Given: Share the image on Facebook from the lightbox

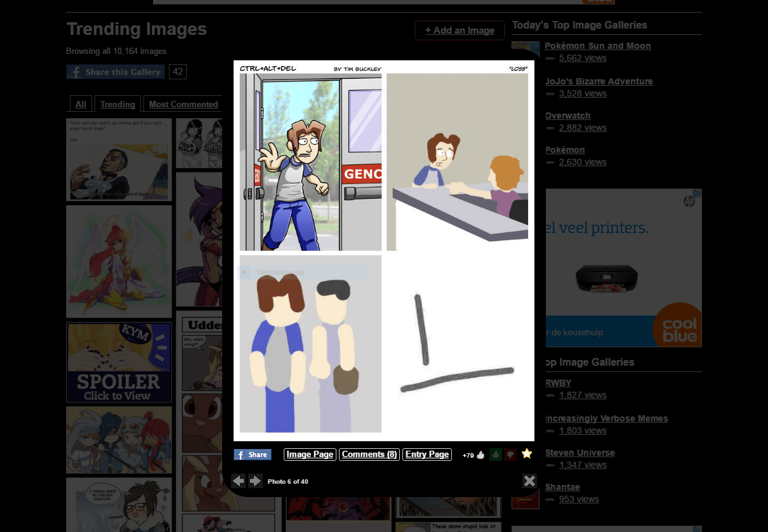Looking at the screenshot, I should (253, 455).
